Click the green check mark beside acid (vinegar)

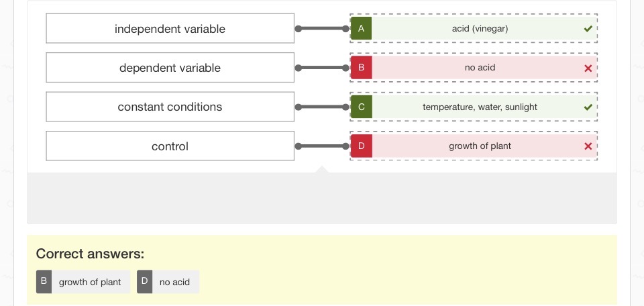pos(588,29)
